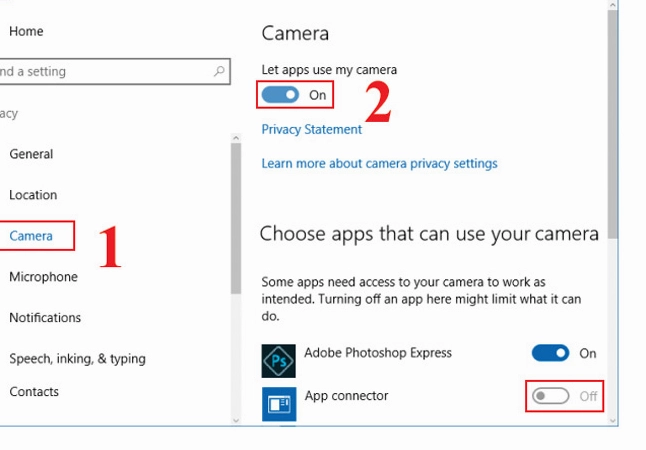Click the sidebar vertical scrollbar
Image resolution: width=646 pixels, height=450 pixels.
(x=236, y=220)
